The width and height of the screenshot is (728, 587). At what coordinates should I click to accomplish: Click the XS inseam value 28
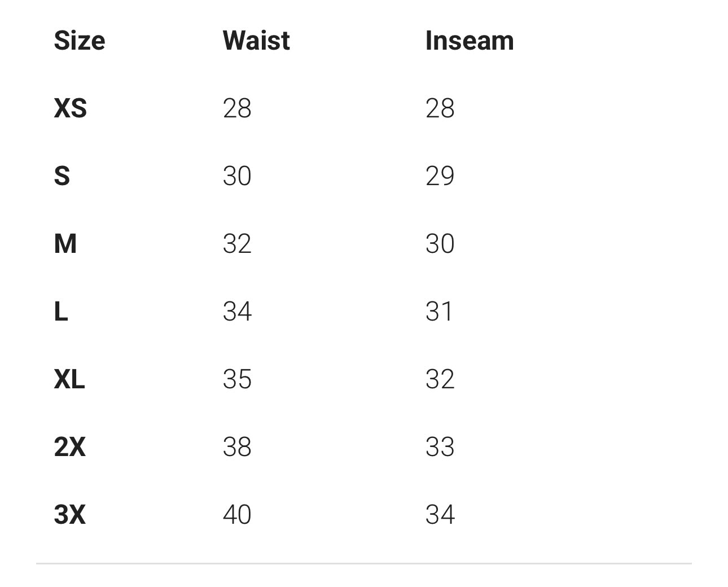[x=440, y=108]
